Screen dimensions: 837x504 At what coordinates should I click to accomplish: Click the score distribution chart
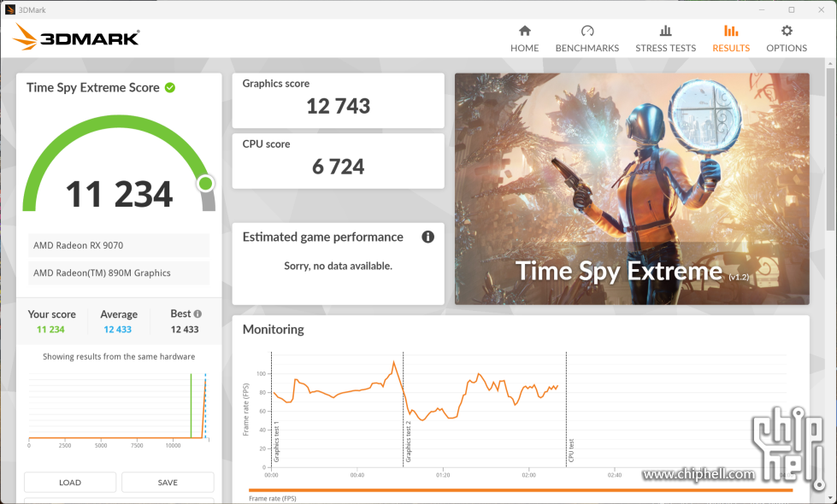pyautogui.click(x=119, y=409)
